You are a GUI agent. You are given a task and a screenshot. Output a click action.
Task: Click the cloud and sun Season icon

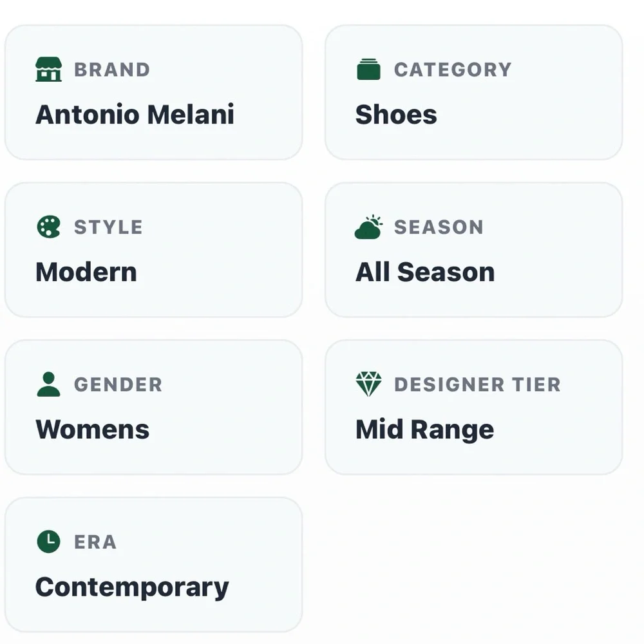(368, 227)
